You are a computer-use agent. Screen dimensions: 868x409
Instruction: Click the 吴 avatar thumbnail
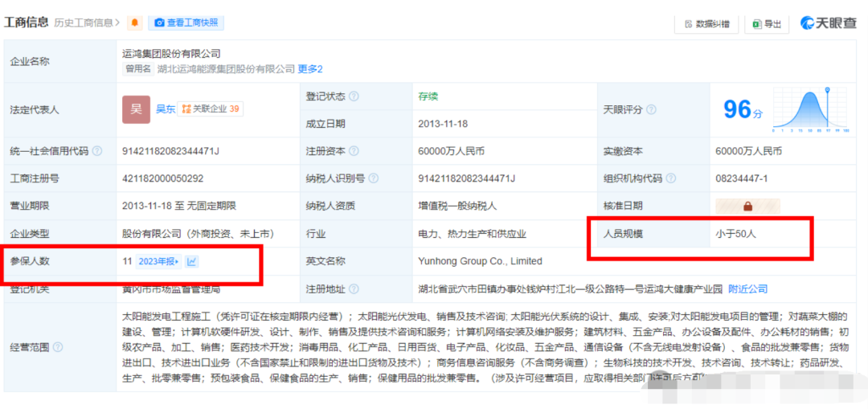point(136,109)
